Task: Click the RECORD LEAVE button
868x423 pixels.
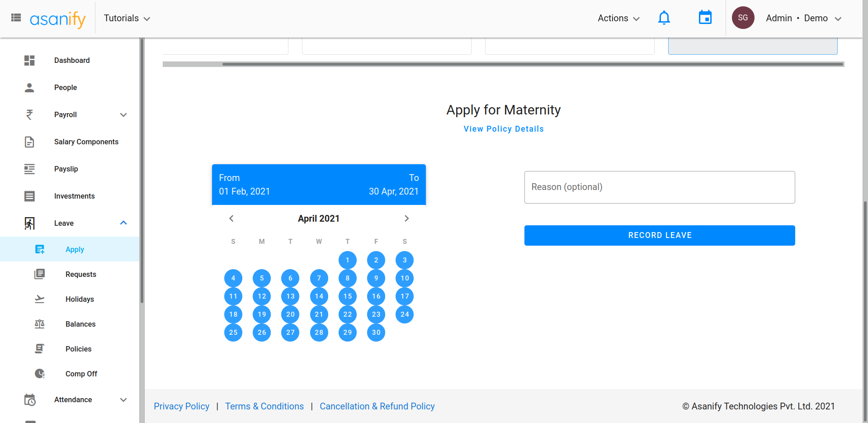Action: pos(660,235)
